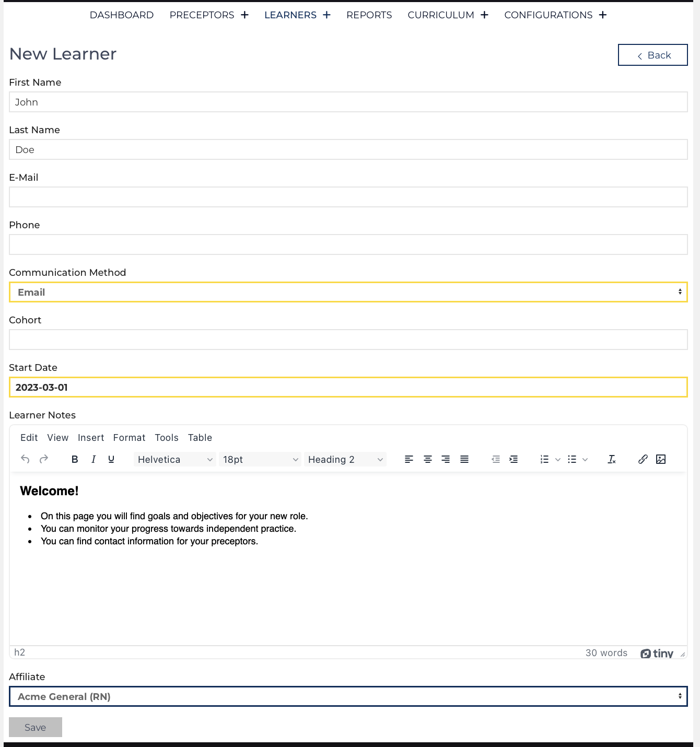Insert or edit a link
700x747 pixels.
[643, 459]
